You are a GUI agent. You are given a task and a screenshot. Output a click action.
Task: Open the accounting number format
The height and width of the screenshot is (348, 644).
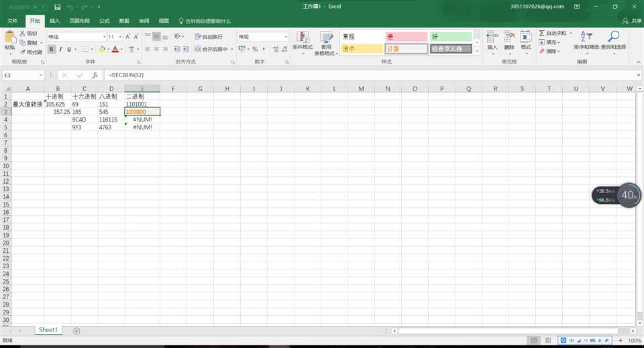point(242,49)
